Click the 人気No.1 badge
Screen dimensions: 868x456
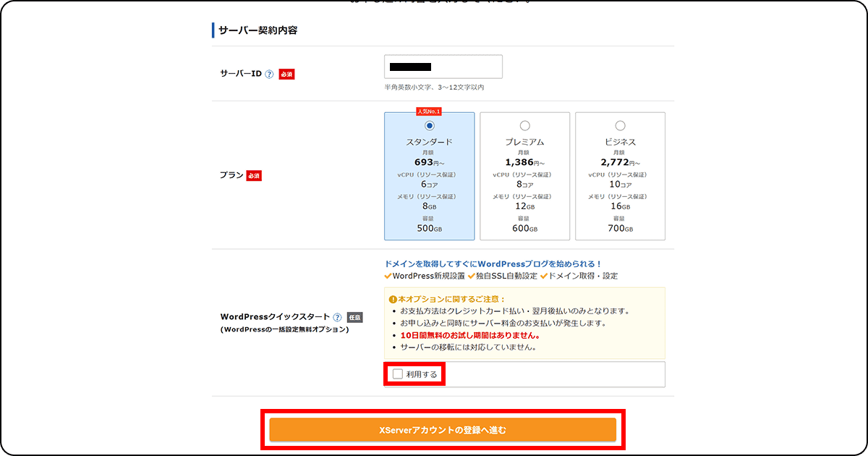429,111
